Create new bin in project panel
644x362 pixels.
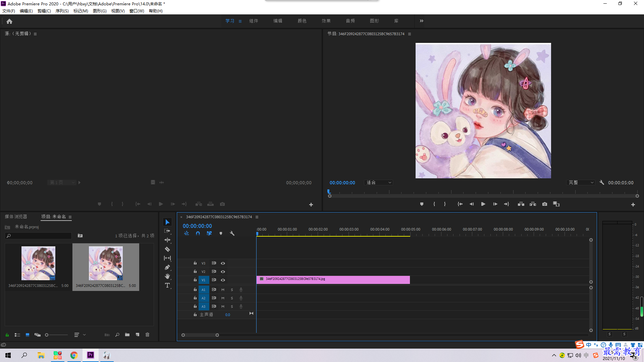pos(127,335)
